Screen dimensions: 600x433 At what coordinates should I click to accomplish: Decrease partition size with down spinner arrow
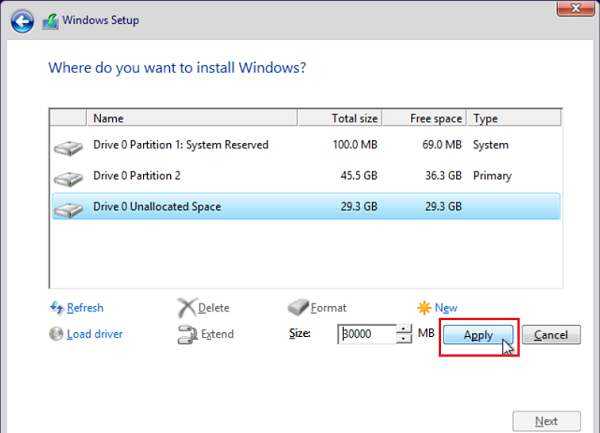point(404,339)
